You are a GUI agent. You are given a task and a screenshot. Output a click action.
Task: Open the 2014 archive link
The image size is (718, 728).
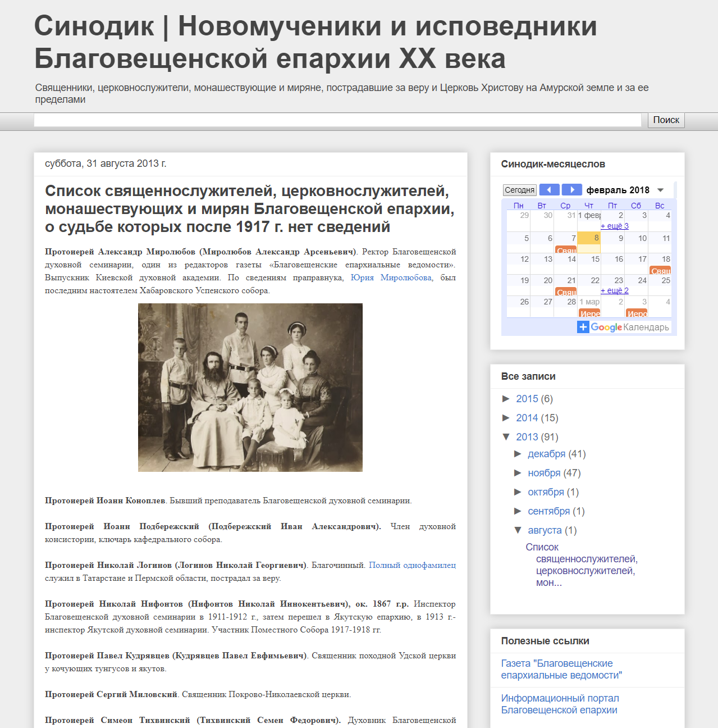pyautogui.click(x=527, y=418)
